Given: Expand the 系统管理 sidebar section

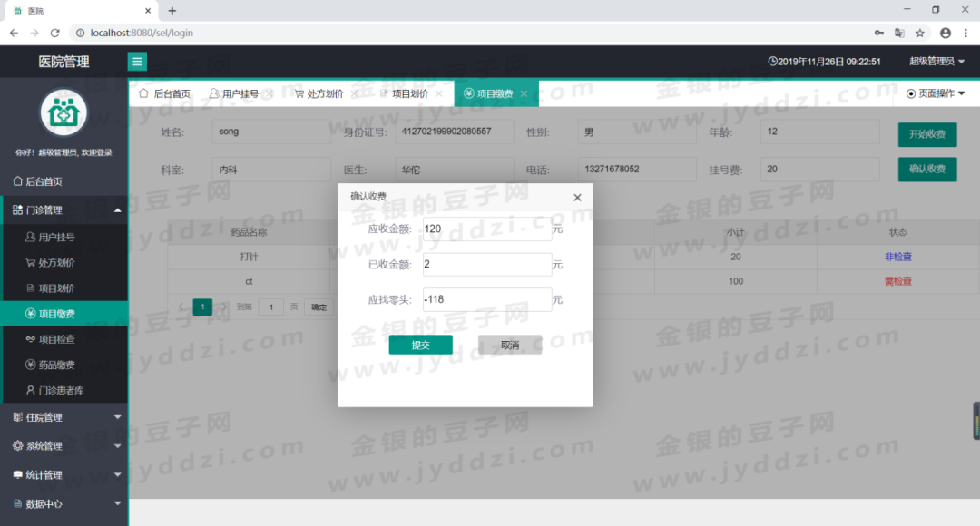Looking at the screenshot, I should (x=64, y=446).
